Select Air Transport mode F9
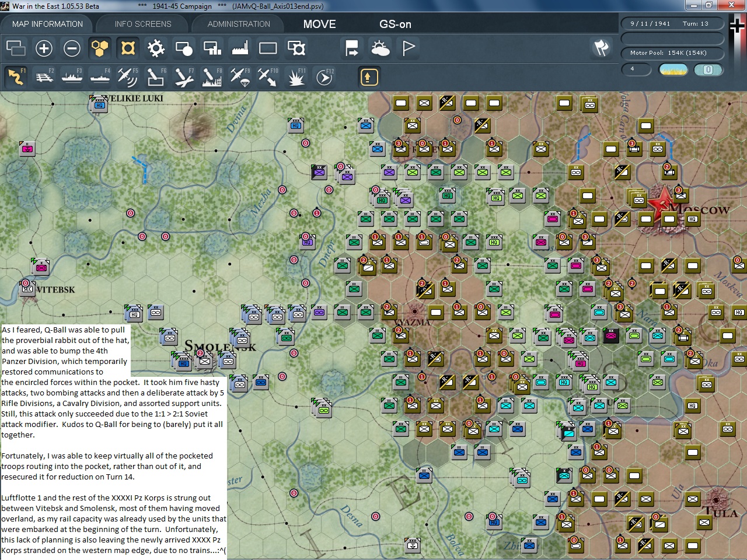Screen dimensions: 747x560 [x=240, y=77]
